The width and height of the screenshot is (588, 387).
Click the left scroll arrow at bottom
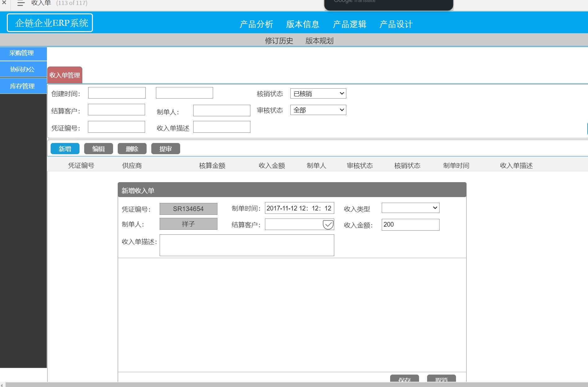click(x=2, y=385)
